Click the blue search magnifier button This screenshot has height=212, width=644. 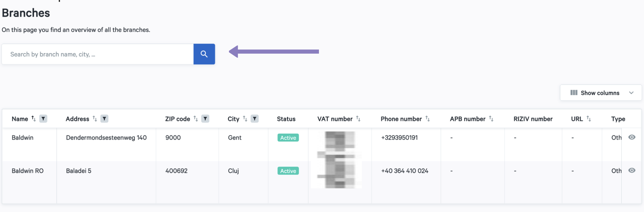(x=204, y=54)
